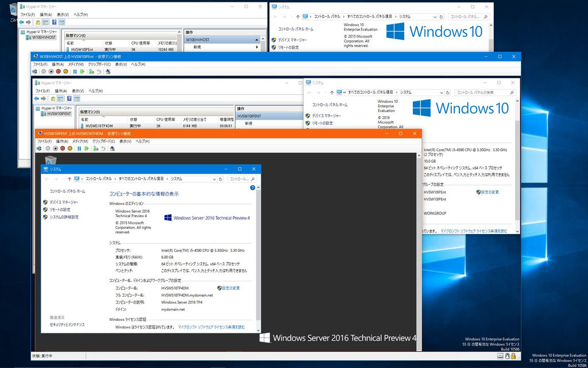
Task: Open ファイル(F) menu in orange HVSWS16TP4DM connection
Action: (44, 141)
